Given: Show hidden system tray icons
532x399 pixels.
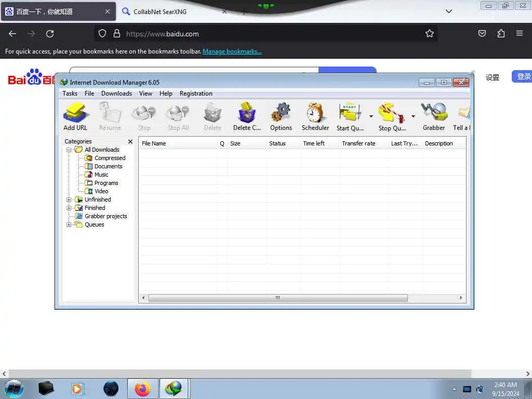Looking at the screenshot, I should click(454, 389).
